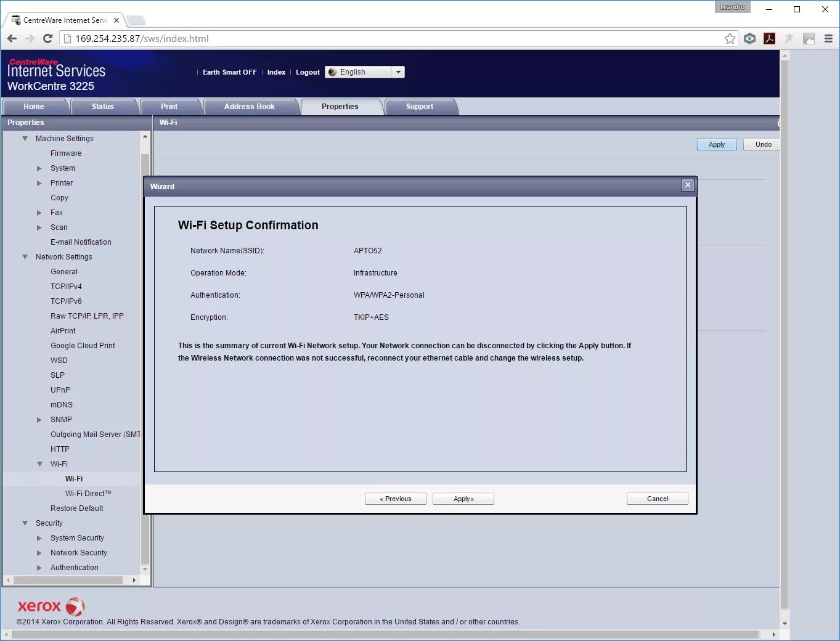Viewport: 840px width, 641px height.
Task: Click the Apply button on Wi-Fi page
Action: click(717, 144)
